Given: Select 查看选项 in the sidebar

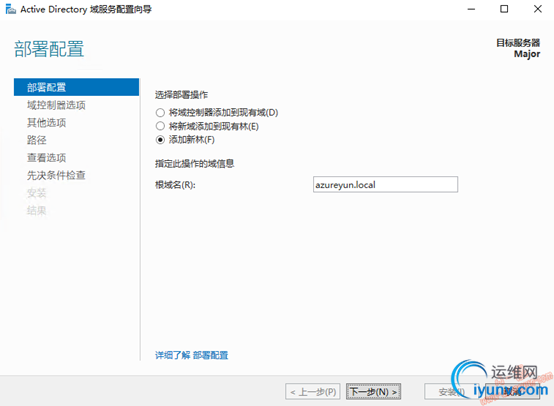Looking at the screenshot, I should click(47, 158).
